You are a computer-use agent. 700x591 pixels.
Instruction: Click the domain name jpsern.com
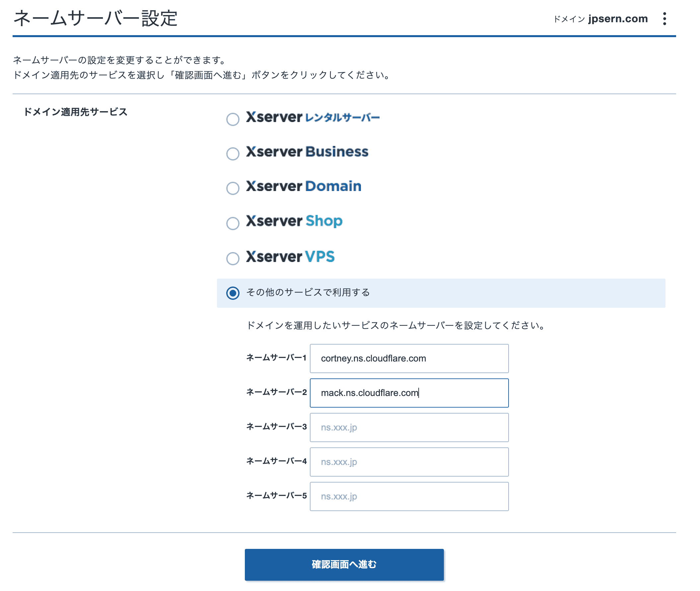click(618, 19)
